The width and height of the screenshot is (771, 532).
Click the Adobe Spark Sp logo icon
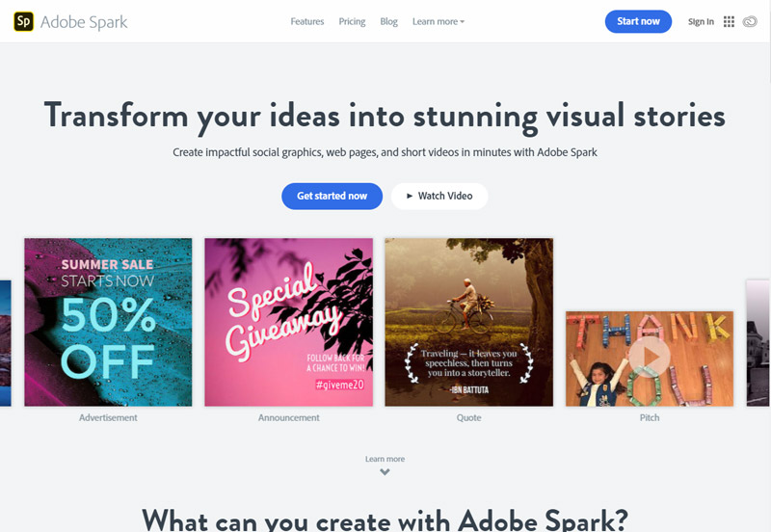pos(23,21)
